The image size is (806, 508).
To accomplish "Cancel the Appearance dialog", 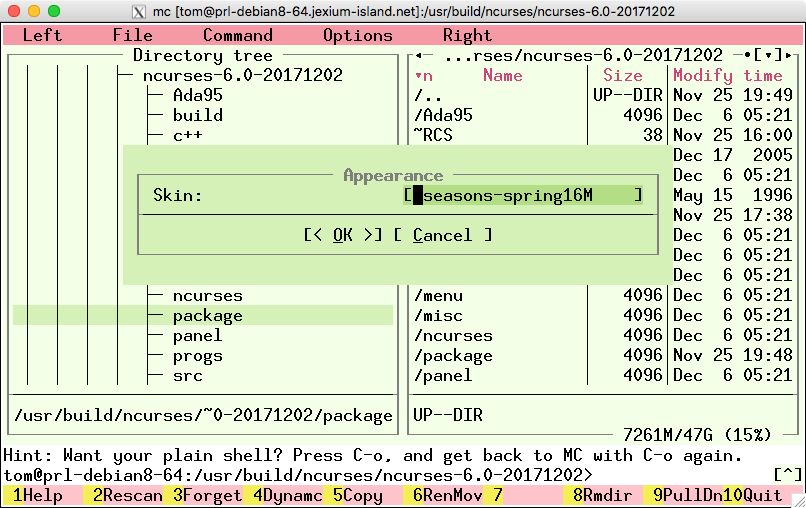I will tap(442, 235).
